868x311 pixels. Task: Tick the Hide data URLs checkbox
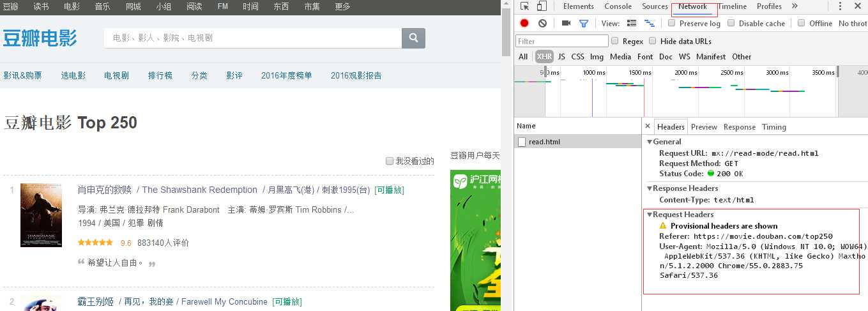[x=653, y=41]
